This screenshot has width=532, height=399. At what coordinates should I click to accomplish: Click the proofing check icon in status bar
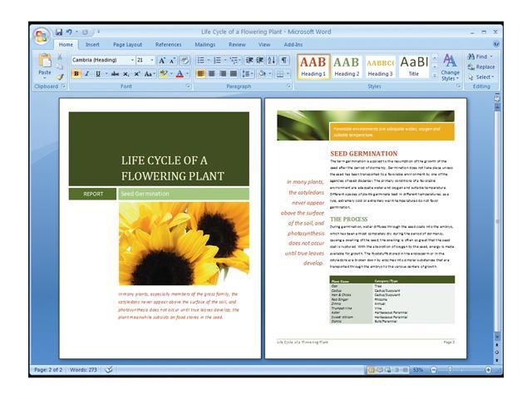[x=109, y=369]
